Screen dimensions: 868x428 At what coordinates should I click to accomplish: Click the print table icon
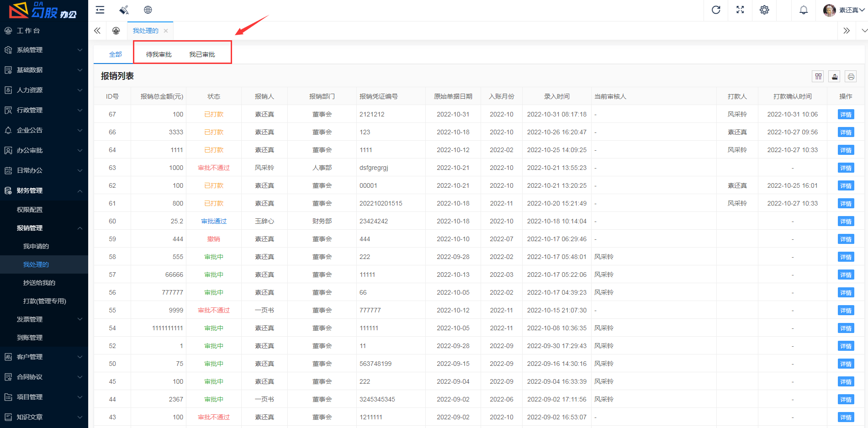[851, 77]
